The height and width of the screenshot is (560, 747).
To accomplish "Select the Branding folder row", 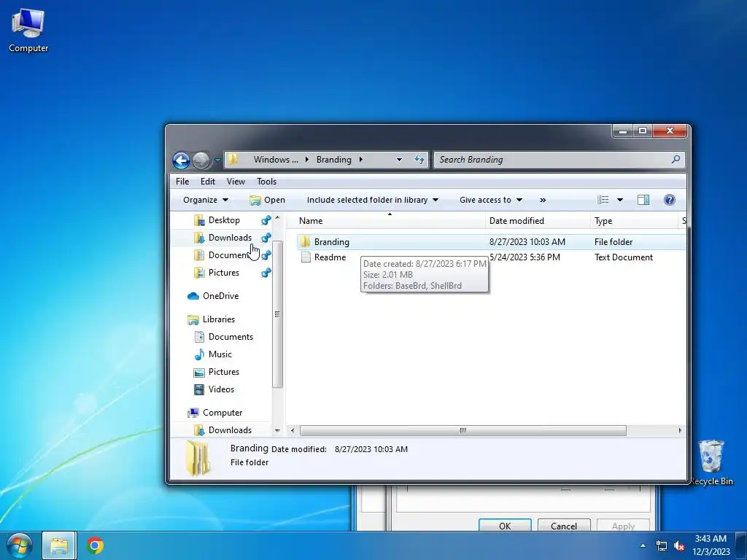I will (x=491, y=242).
